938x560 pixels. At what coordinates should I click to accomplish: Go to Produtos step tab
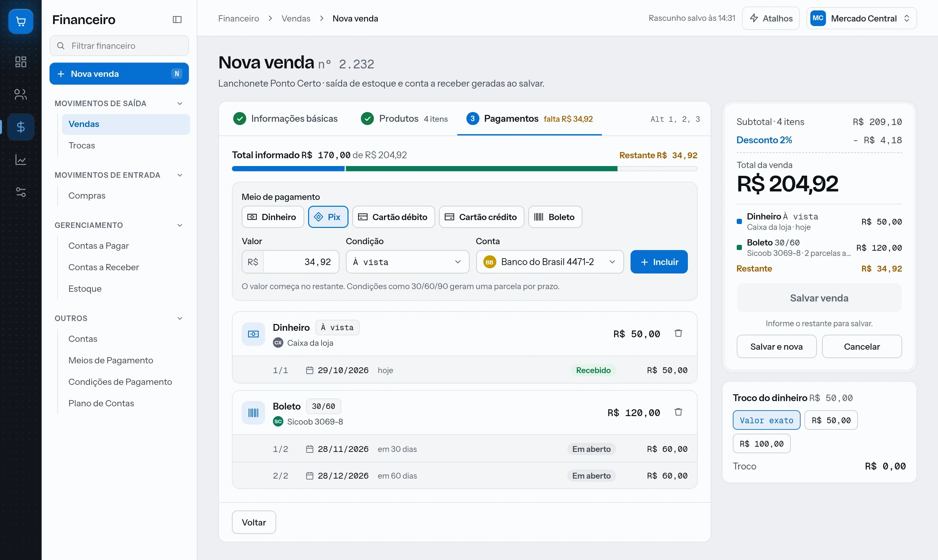pos(404,119)
